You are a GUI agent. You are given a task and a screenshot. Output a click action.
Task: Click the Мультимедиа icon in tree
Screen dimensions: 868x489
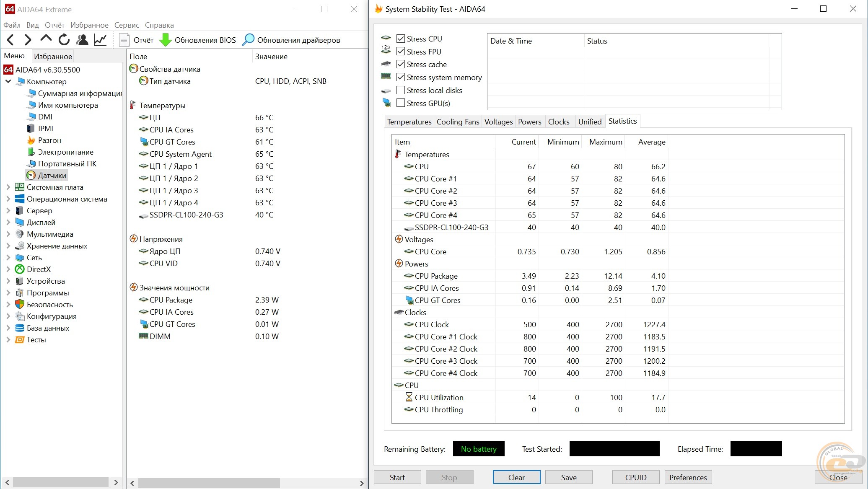click(x=20, y=234)
